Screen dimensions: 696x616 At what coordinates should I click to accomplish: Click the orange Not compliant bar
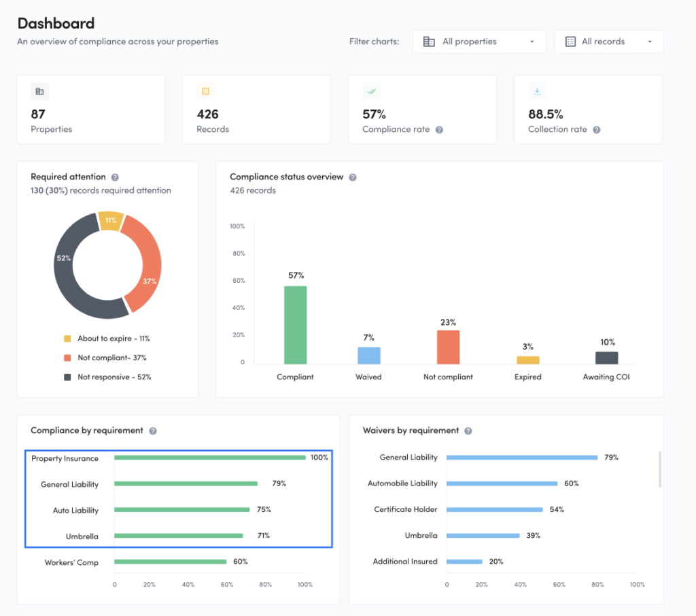(x=449, y=347)
